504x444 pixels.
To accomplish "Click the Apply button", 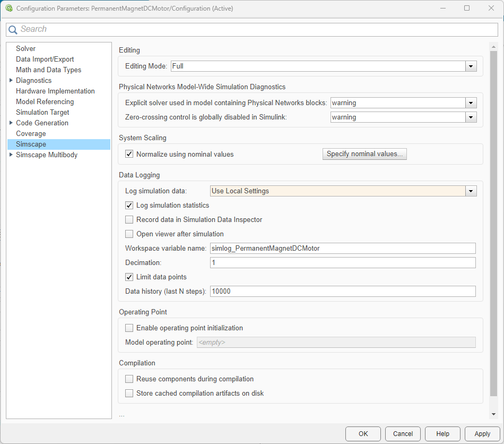I will pos(482,434).
